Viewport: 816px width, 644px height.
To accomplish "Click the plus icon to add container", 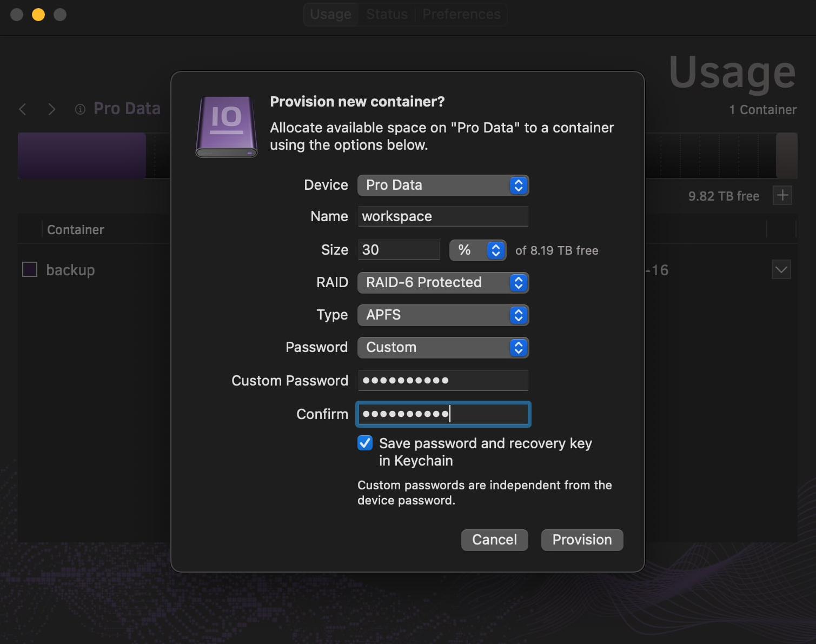I will [782, 195].
